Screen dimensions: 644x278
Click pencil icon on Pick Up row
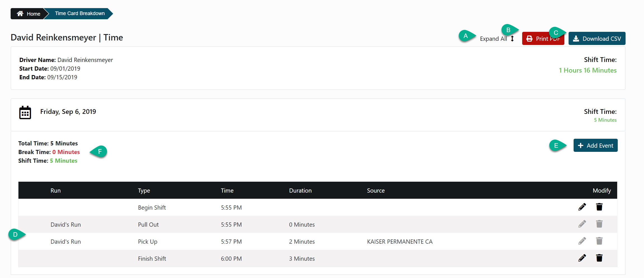tap(582, 241)
